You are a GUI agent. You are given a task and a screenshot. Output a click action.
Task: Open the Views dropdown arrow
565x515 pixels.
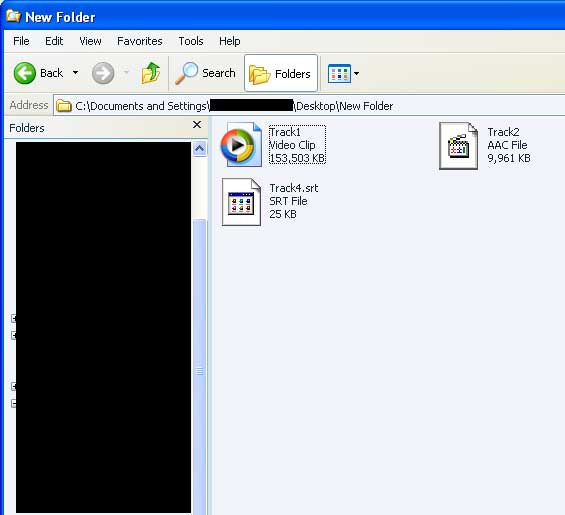tap(356, 74)
